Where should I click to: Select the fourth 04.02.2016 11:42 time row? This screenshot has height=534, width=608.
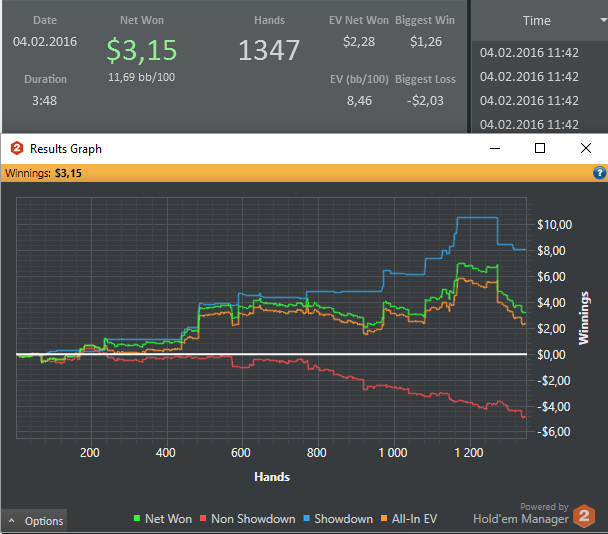coord(529,124)
